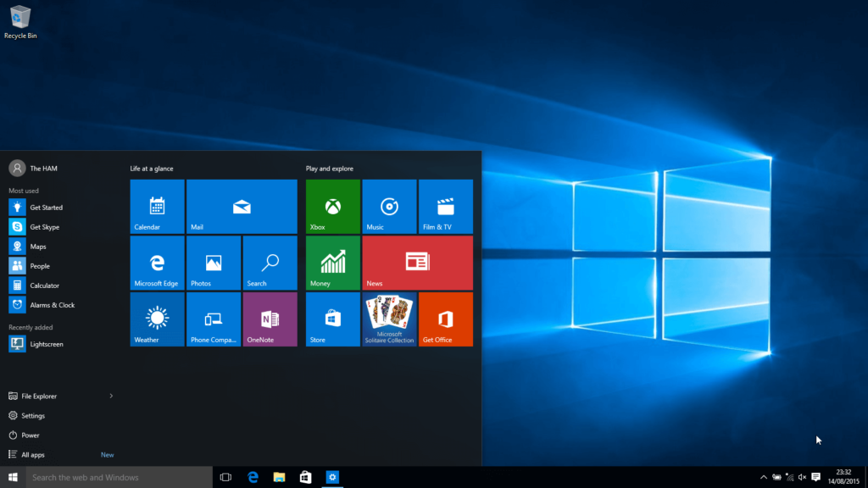This screenshot has width=868, height=488.
Task: Select the Money tile
Action: pyautogui.click(x=331, y=263)
